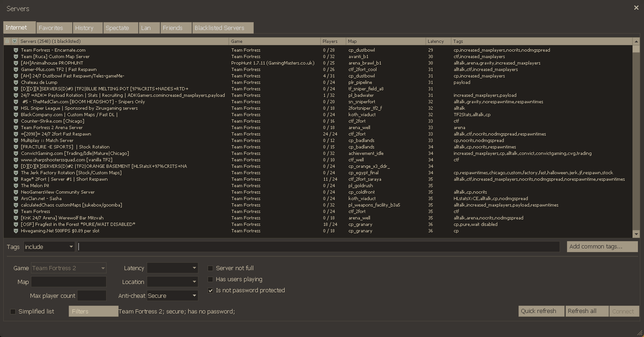This screenshot has height=337, width=644.
Task: Click the shield icon beside Chateau de Lump
Action: 16,82
